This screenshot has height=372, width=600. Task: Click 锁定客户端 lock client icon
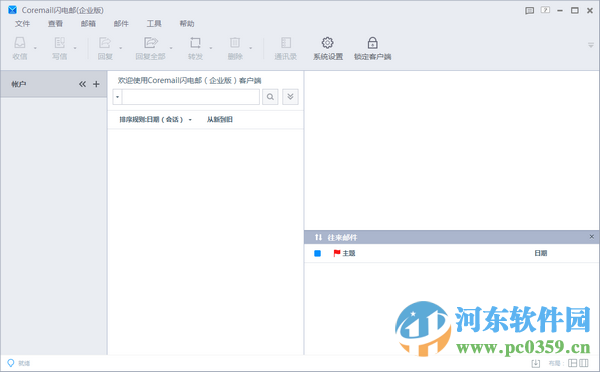coord(372,42)
